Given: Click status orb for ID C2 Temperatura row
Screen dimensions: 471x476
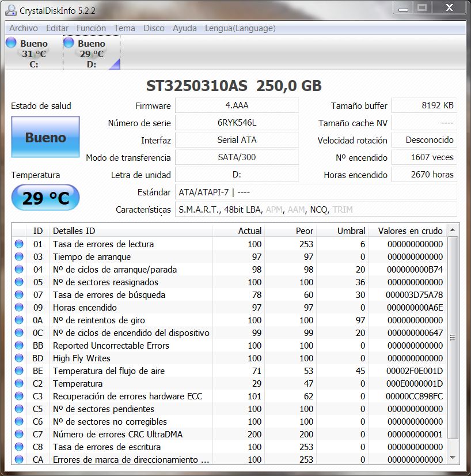Looking at the screenshot, I should tap(19, 383).
